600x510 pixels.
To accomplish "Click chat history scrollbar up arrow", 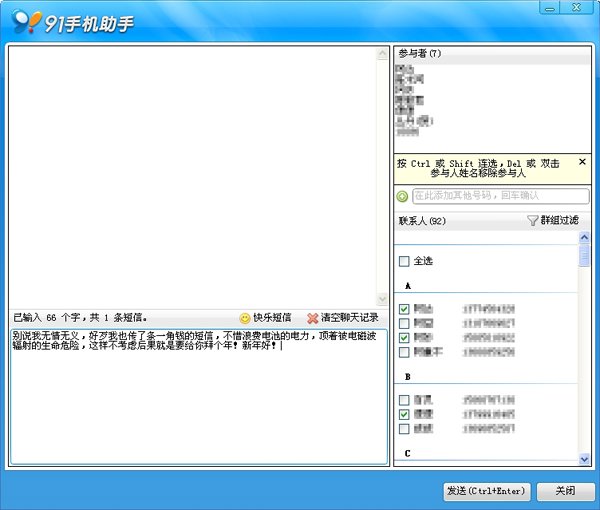I will [382, 54].
